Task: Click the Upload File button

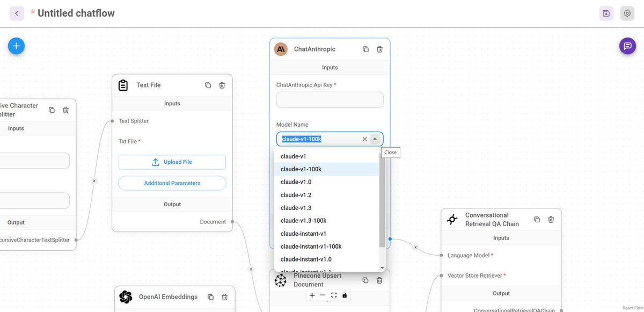Action: point(172,162)
